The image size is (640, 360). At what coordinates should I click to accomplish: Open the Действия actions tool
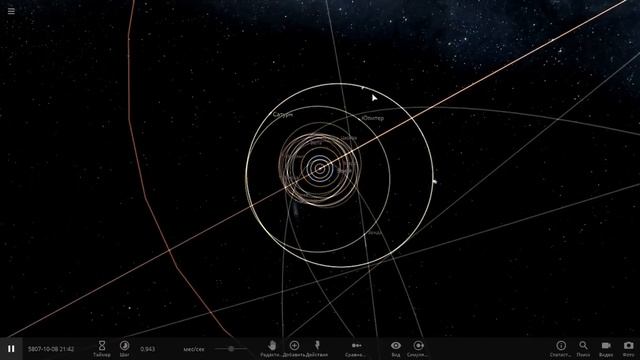317,349
